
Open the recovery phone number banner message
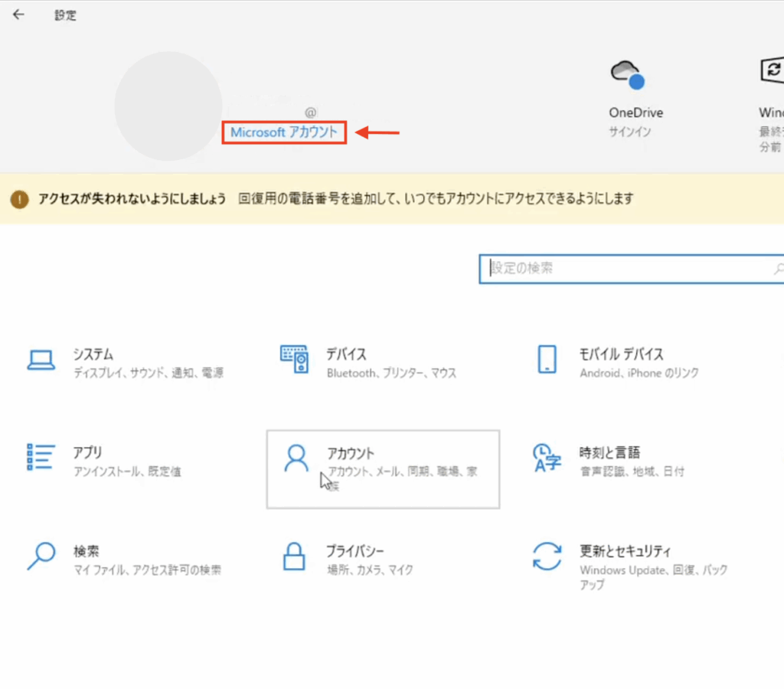coord(436,199)
